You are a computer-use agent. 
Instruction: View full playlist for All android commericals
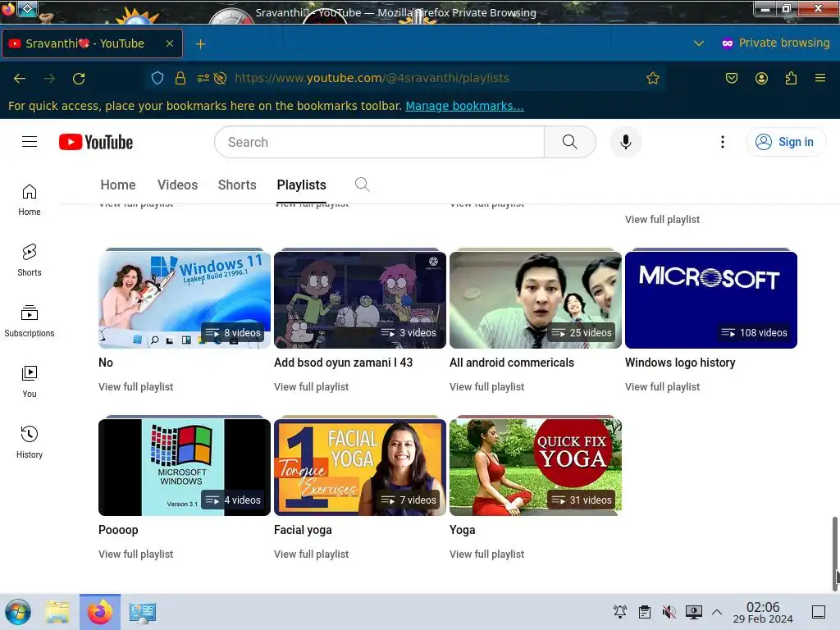click(x=486, y=387)
